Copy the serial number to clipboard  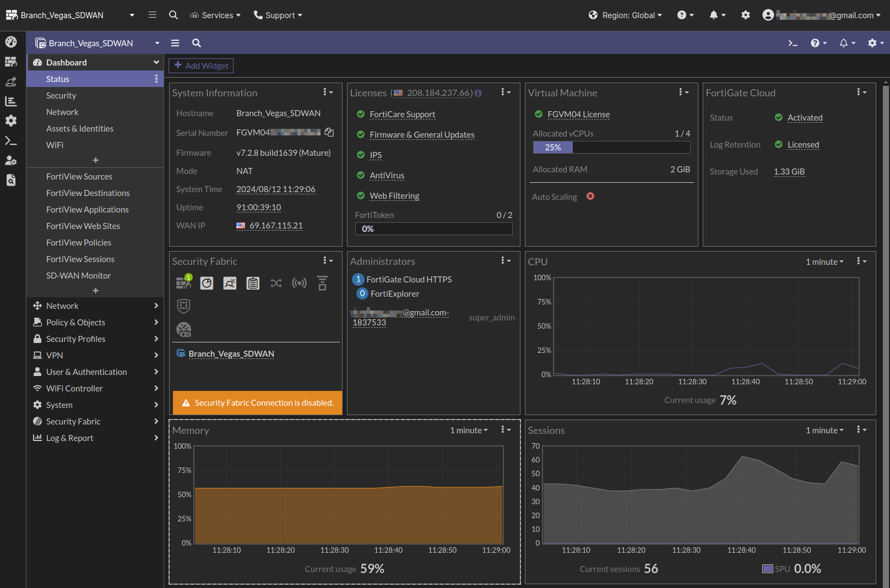coord(329,132)
